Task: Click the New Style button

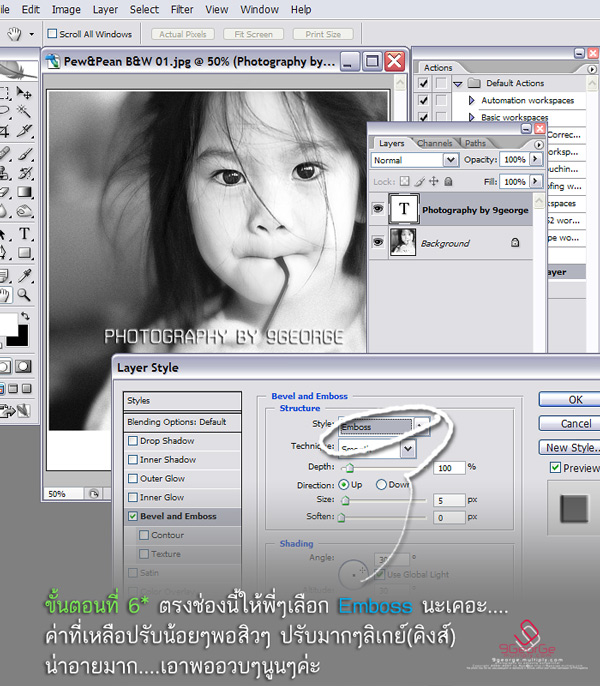Action: [x=569, y=447]
